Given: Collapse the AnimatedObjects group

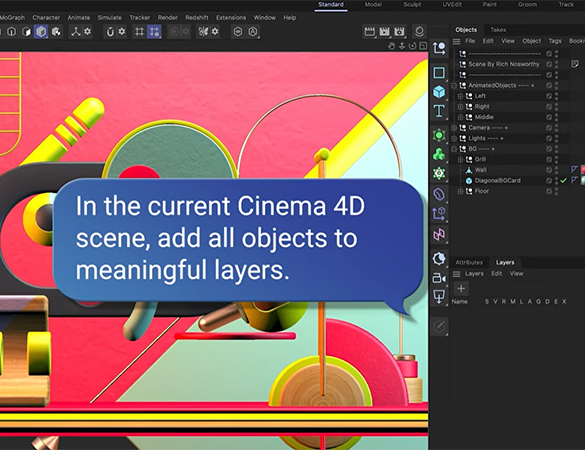Looking at the screenshot, I should coord(454,85).
